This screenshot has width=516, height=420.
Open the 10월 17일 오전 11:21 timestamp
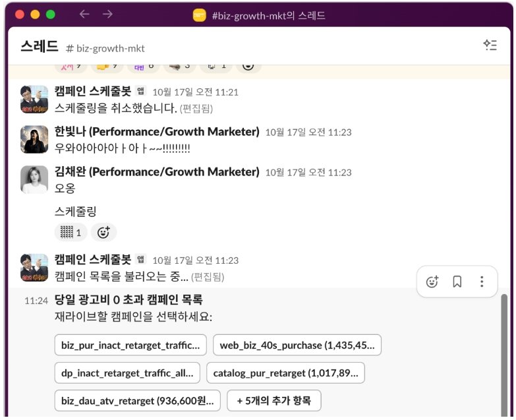[195, 92]
